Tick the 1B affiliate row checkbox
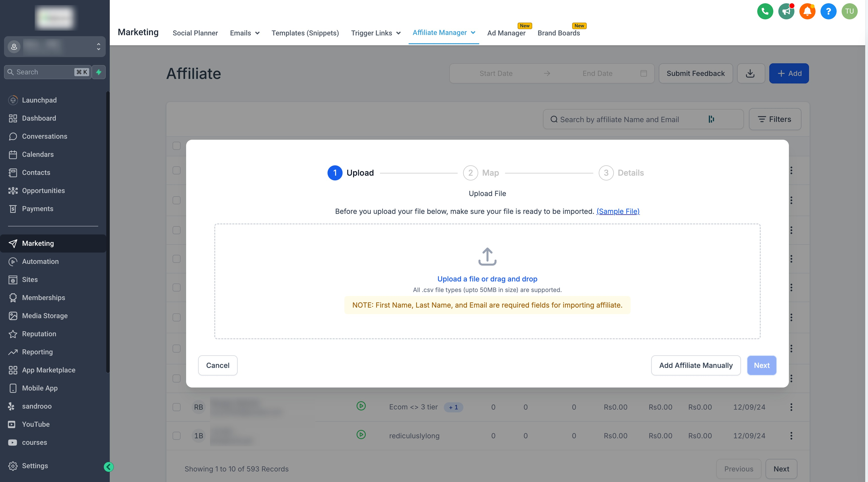This screenshot has width=868, height=482. pyautogui.click(x=177, y=436)
